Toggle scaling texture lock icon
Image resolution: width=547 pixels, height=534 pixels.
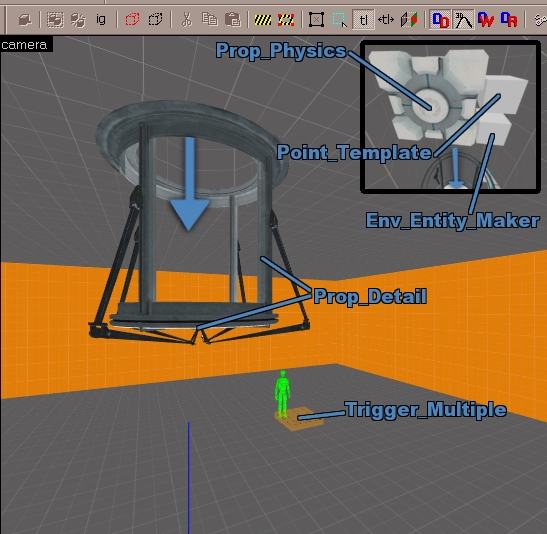(x=386, y=20)
